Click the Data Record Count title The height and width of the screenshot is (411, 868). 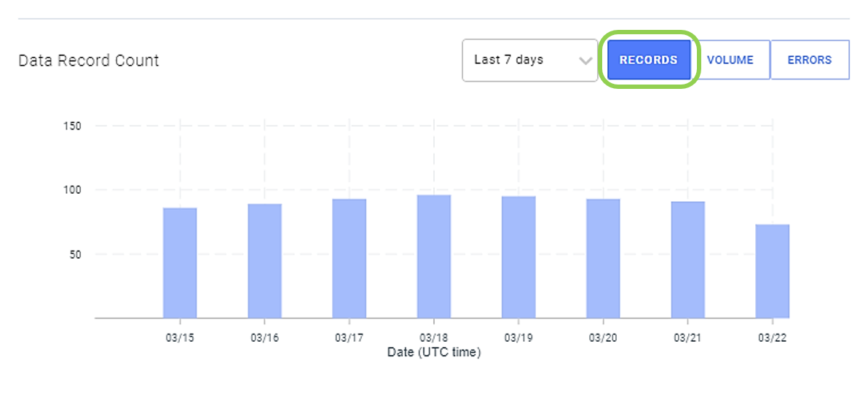point(89,60)
